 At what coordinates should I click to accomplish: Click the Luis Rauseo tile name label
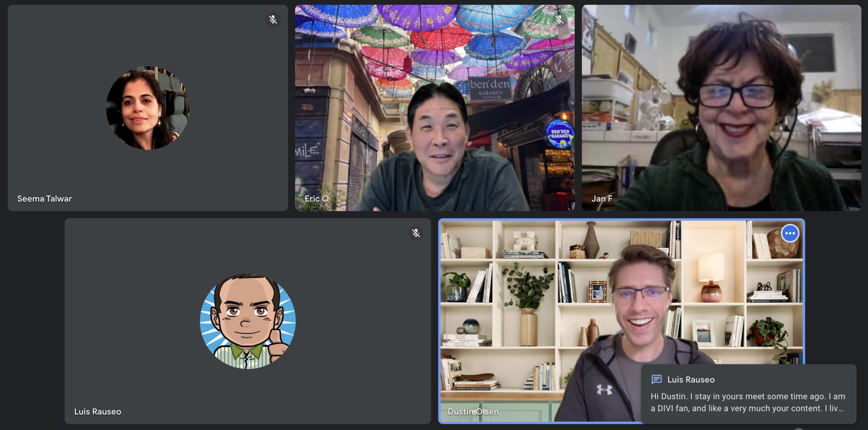click(98, 411)
